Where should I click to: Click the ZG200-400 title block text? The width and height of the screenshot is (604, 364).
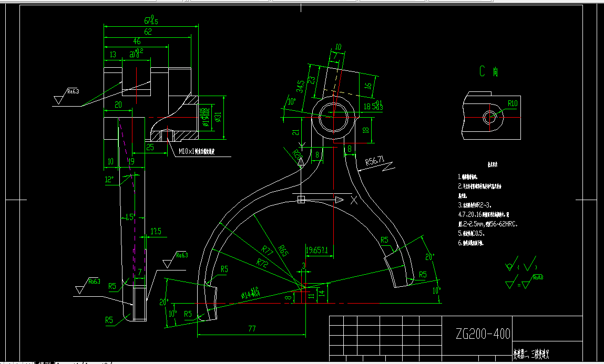[x=483, y=333]
